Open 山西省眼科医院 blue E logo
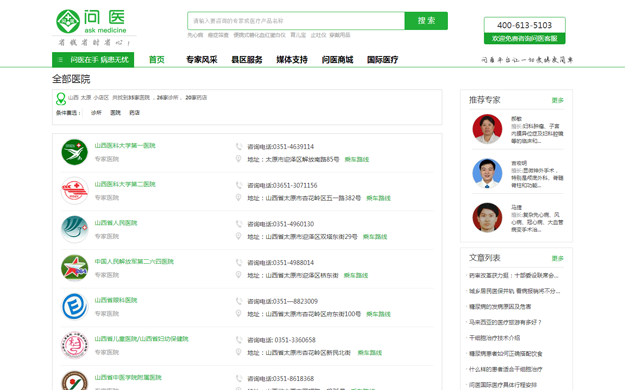The image size is (625, 390). pyautogui.click(x=75, y=307)
